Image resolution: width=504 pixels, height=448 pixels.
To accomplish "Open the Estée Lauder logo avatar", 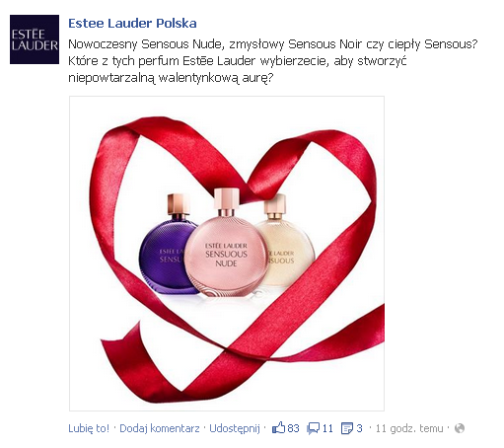I will point(35,39).
